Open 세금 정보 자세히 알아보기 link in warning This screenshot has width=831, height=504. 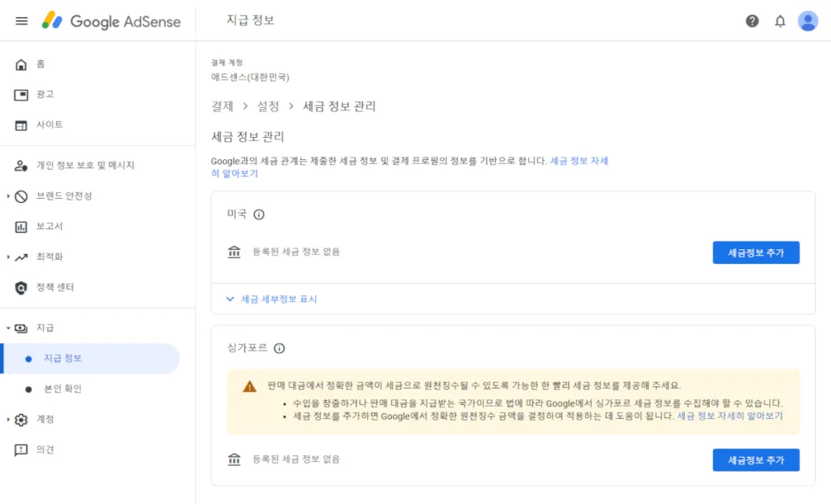[730, 416]
